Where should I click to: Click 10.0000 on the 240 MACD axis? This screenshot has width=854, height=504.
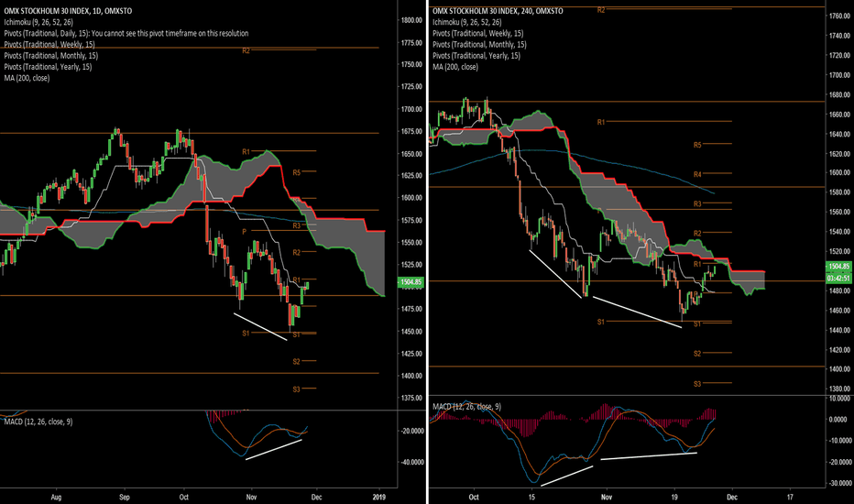[x=838, y=399]
